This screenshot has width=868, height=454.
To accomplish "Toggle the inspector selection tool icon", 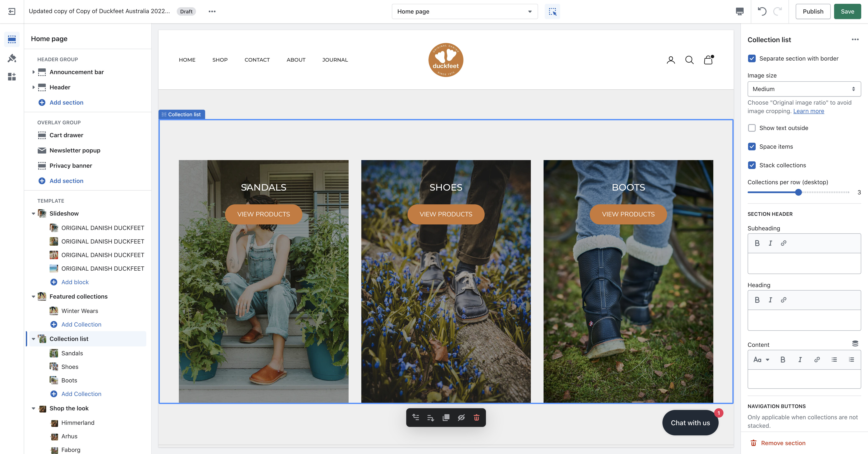I will 552,11.
